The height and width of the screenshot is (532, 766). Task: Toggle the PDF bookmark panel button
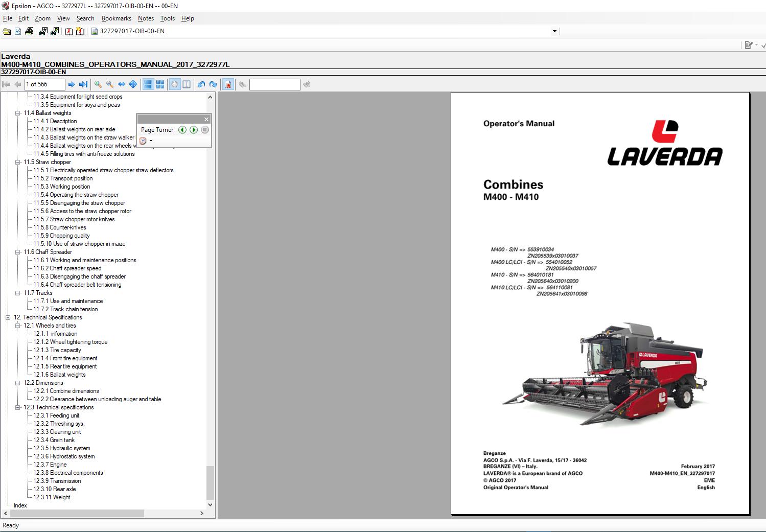pos(228,84)
